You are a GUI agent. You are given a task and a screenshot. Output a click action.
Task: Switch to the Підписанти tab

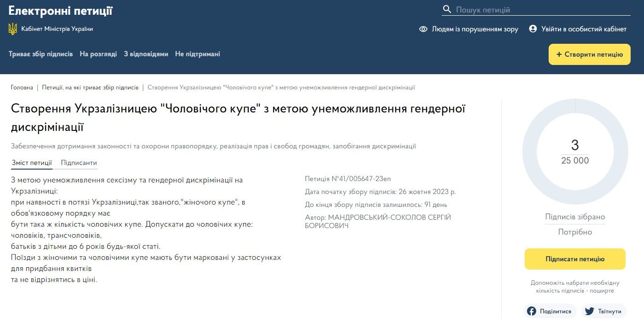(x=79, y=163)
